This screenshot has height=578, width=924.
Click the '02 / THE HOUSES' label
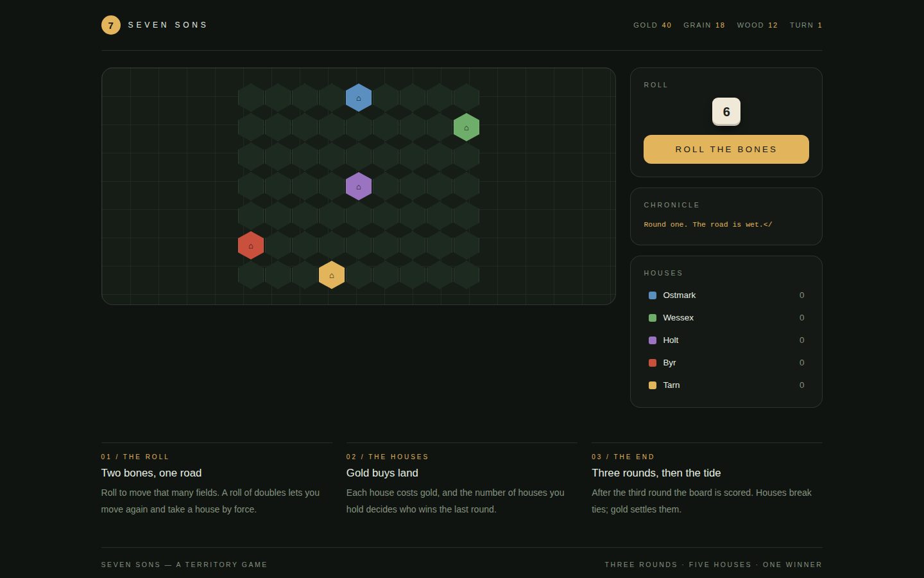tap(388, 457)
